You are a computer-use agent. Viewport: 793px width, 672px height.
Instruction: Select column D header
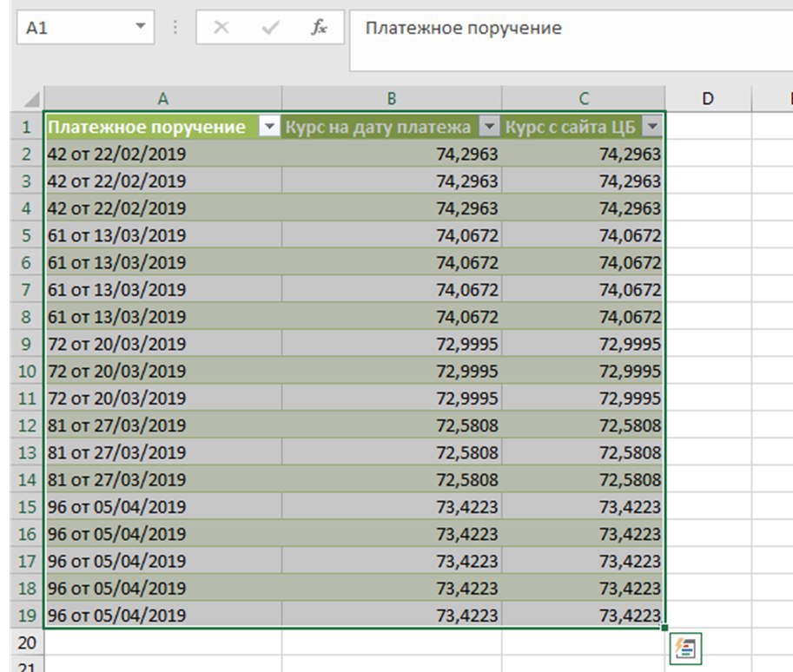[x=708, y=99]
